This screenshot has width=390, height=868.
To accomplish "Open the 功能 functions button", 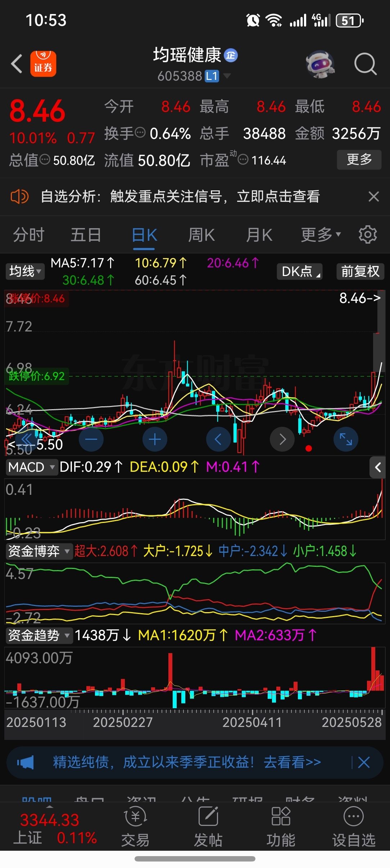I will (x=281, y=827).
